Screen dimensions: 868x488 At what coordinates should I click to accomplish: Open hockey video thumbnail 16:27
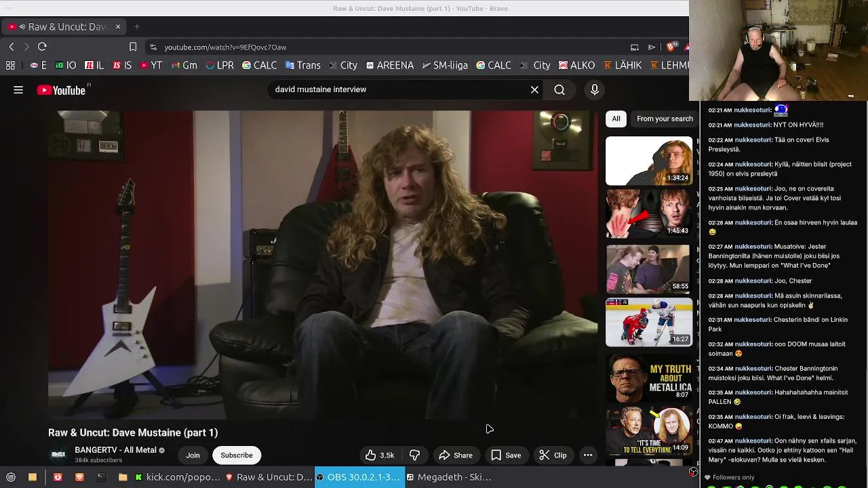point(649,322)
